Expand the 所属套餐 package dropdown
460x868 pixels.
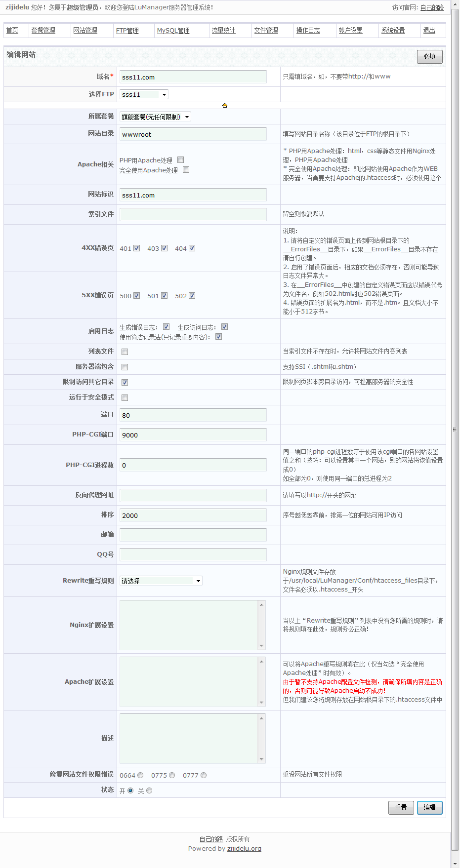155,117
